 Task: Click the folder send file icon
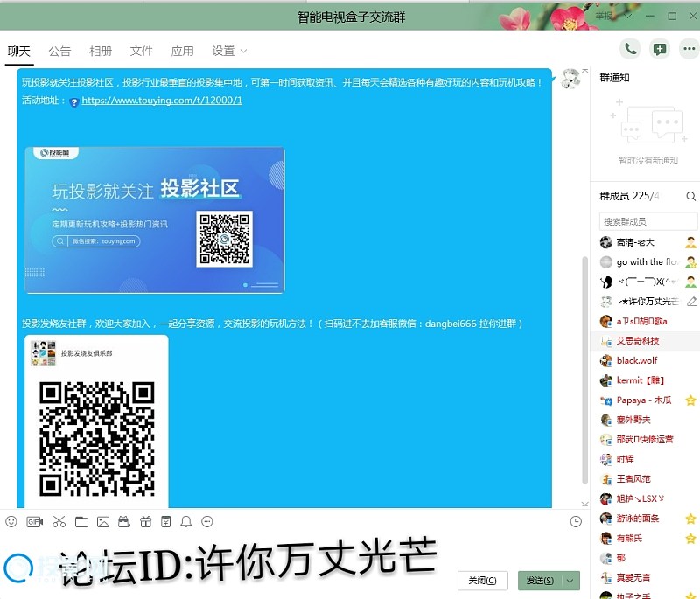(81, 521)
